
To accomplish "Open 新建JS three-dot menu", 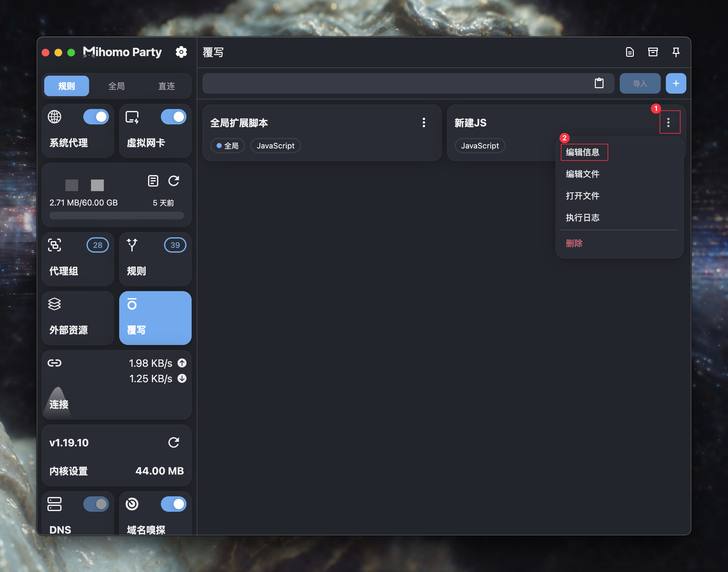I will [x=668, y=122].
